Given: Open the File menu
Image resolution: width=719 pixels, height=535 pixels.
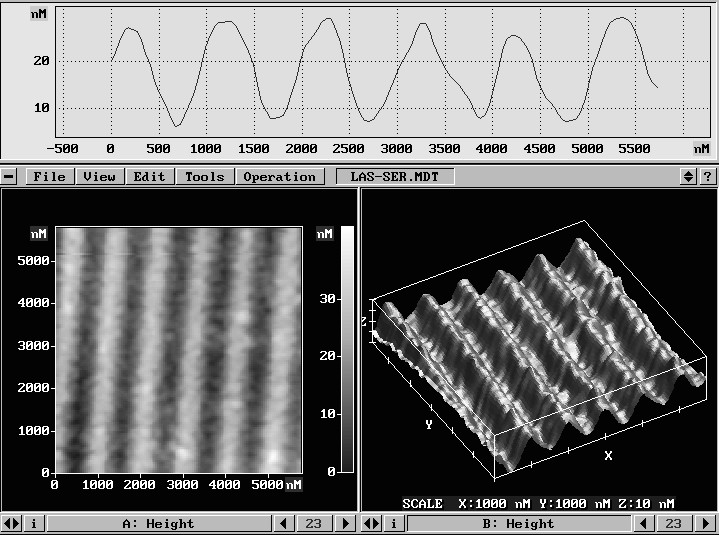Looking at the screenshot, I should [49, 177].
